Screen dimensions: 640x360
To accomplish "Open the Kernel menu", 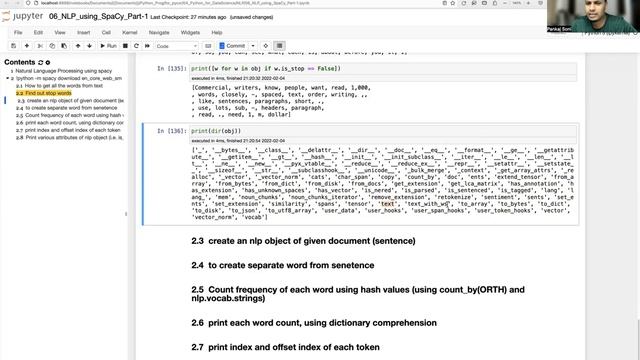I will [130, 32].
